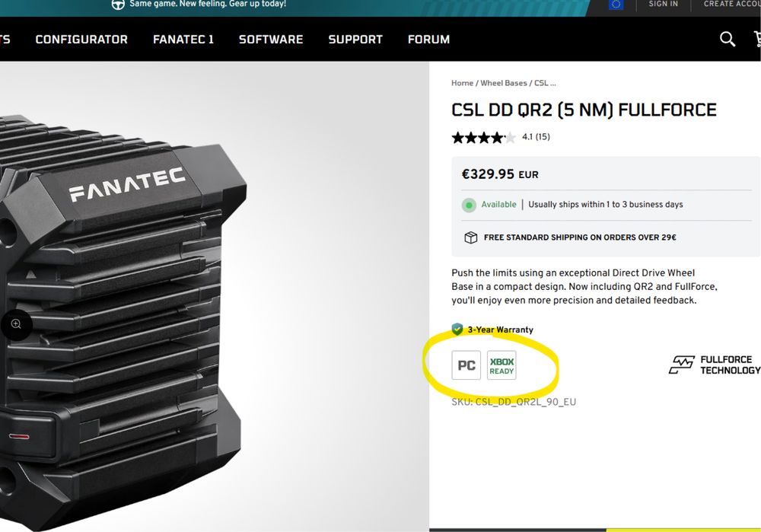Click the free shipping box icon

coord(471,237)
